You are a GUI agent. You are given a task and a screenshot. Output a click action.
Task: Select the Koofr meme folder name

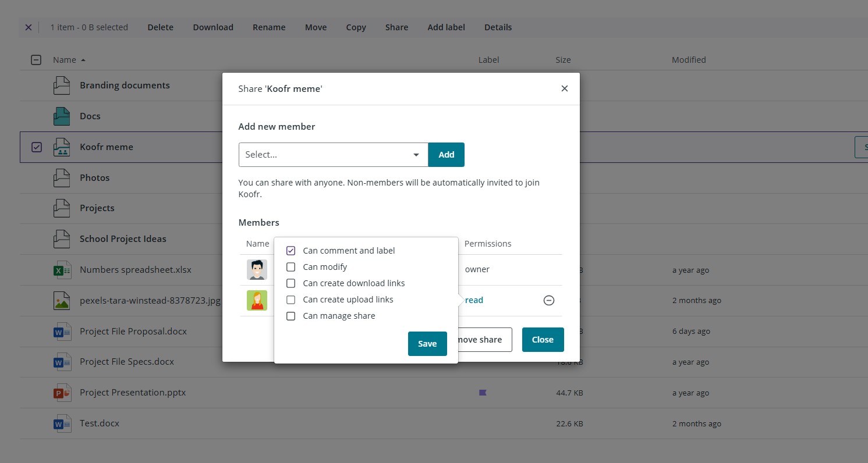[107, 147]
